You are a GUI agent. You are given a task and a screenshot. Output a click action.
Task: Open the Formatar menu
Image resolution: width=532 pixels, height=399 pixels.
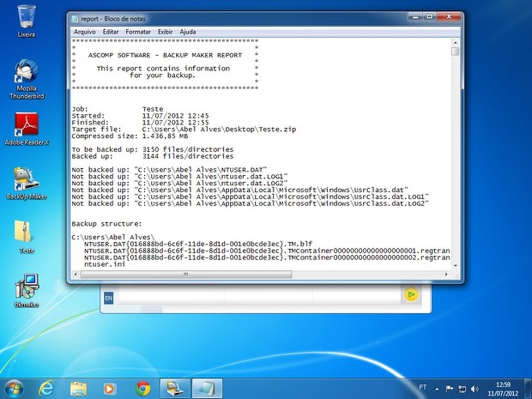tap(138, 32)
